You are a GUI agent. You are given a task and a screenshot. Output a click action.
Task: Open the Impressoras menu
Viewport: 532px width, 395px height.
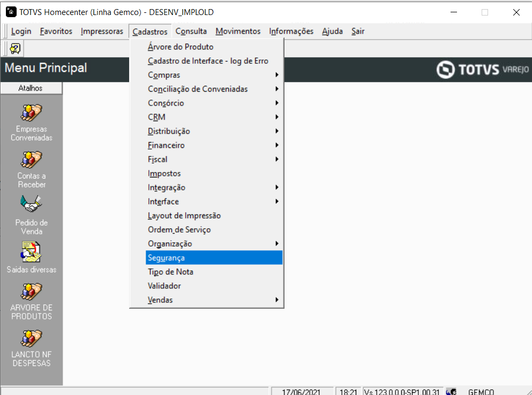(x=102, y=31)
